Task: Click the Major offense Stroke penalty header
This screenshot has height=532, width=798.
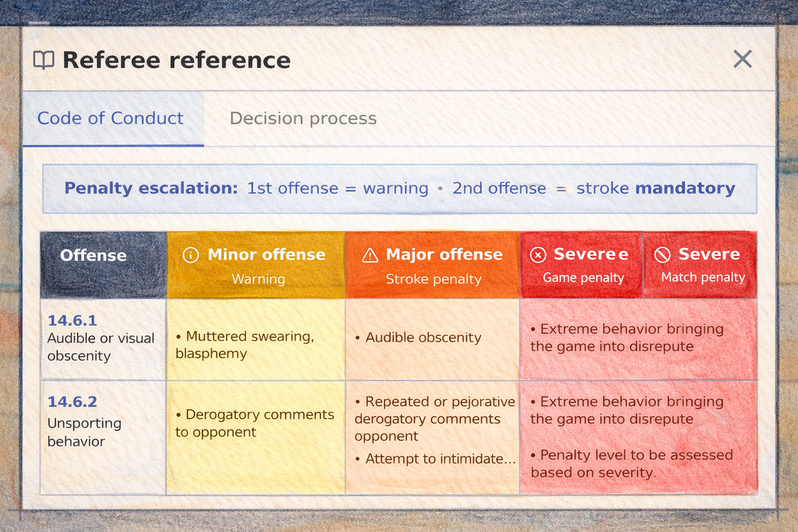Action: pos(433,265)
